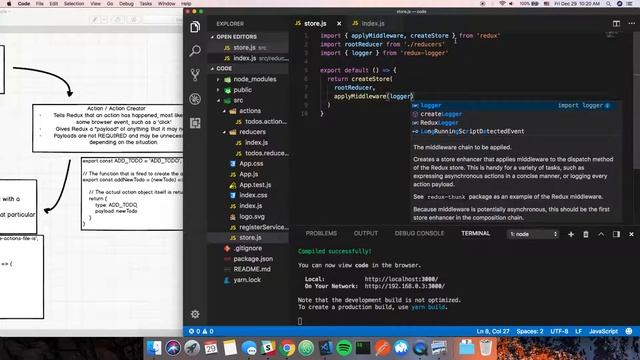Viewport: 640px width, 360px height.
Task: Collapse the src folder
Action: (218, 100)
